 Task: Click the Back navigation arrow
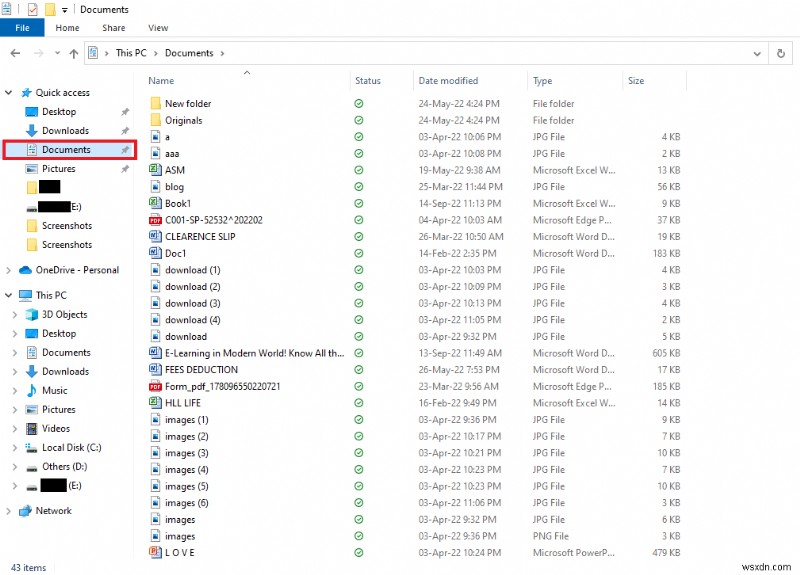tap(15, 53)
